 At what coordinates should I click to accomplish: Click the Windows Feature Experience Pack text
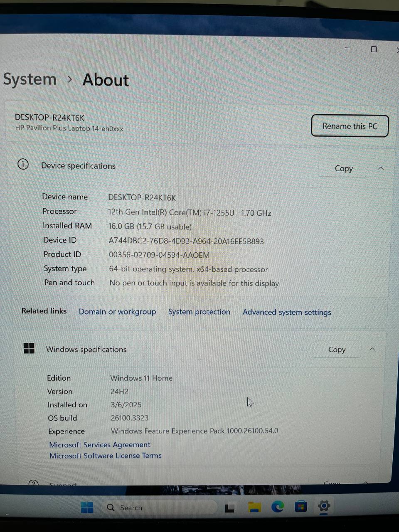(195, 431)
